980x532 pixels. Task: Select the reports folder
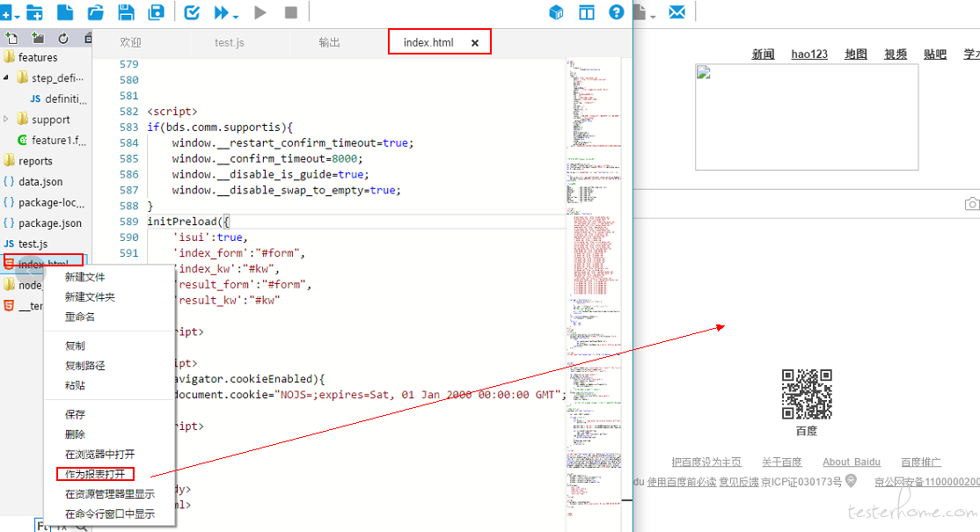pos(35,161)
